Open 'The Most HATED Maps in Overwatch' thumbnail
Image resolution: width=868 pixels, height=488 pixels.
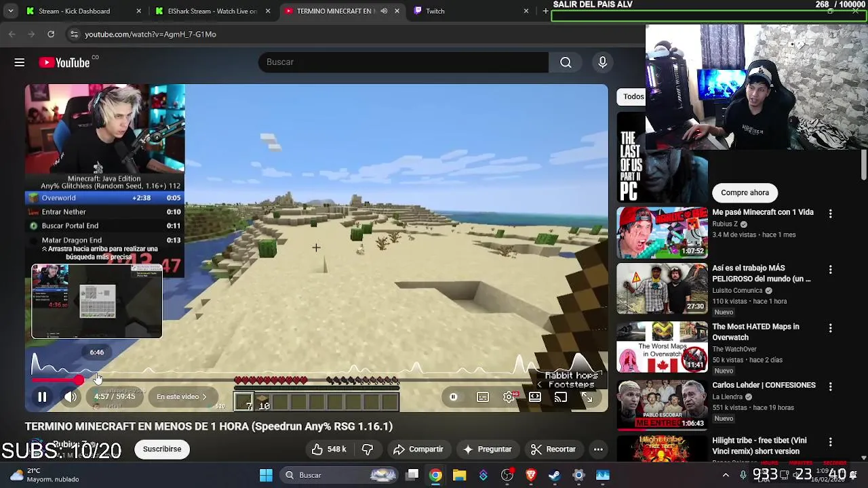pos(663,347)
